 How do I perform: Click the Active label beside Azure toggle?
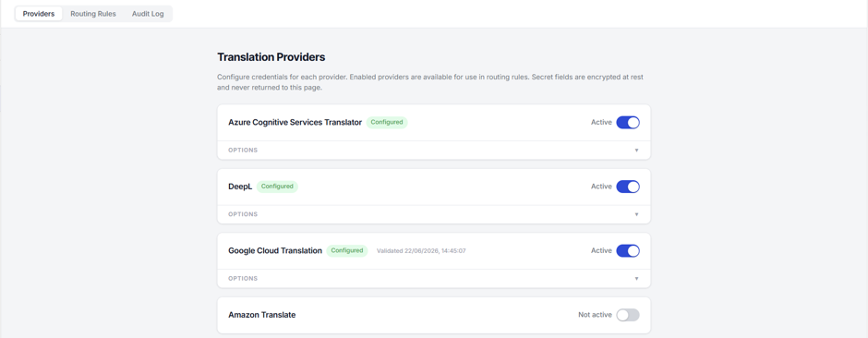coord(601,122)
